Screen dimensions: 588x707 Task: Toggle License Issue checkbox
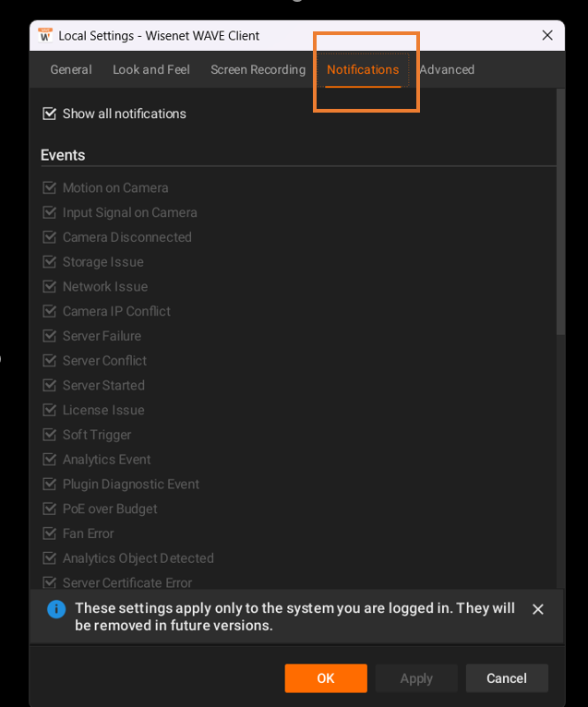[50, 410]
